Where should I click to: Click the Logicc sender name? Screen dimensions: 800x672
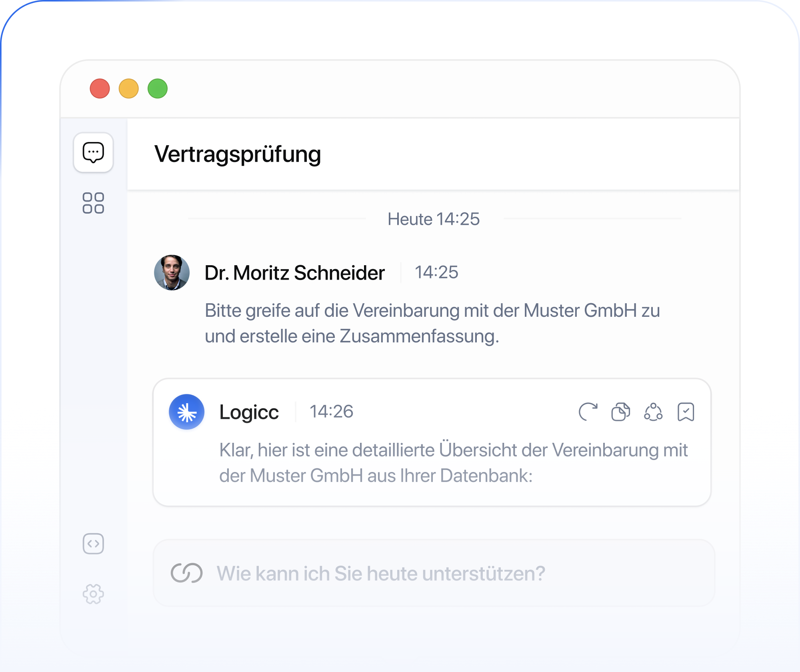pyautogui.click(x=249, y=412)
